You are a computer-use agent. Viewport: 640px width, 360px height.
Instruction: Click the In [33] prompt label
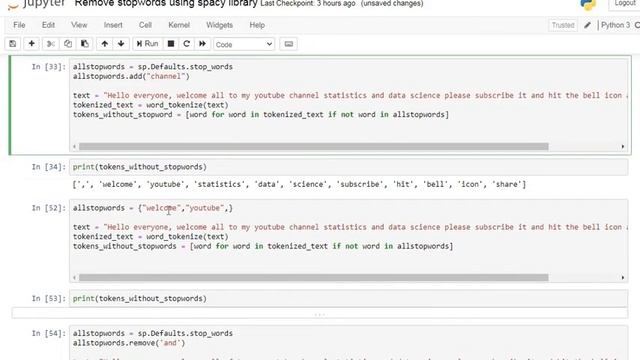click(x=49, y=67)
